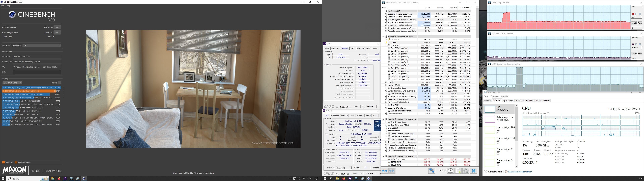
Task: Collapse the DIMM Temperaturn row in HWiNFO
Action: [x=386, y=159]
